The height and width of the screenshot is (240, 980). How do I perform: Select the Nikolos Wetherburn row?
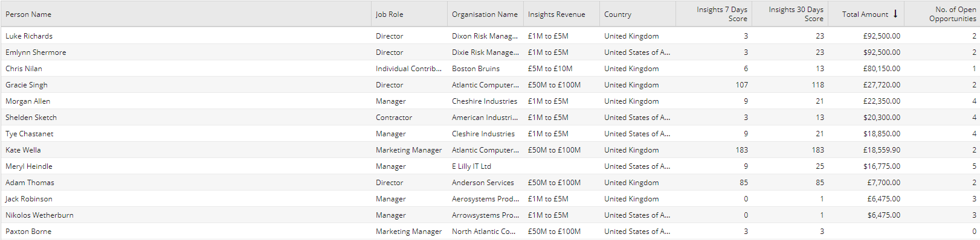(490, 215)
